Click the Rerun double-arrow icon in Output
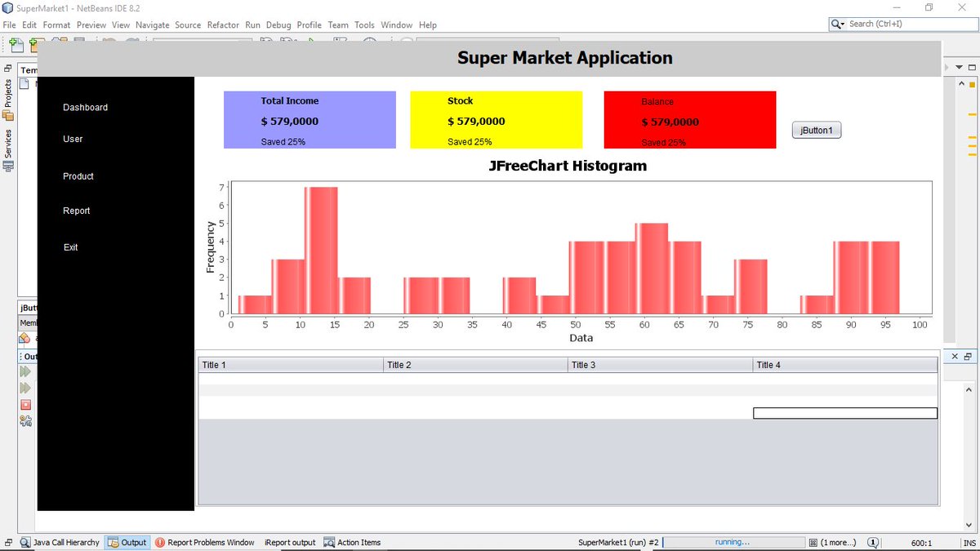The height and width of the screenshot is (551, 980). tap(25, 372)
